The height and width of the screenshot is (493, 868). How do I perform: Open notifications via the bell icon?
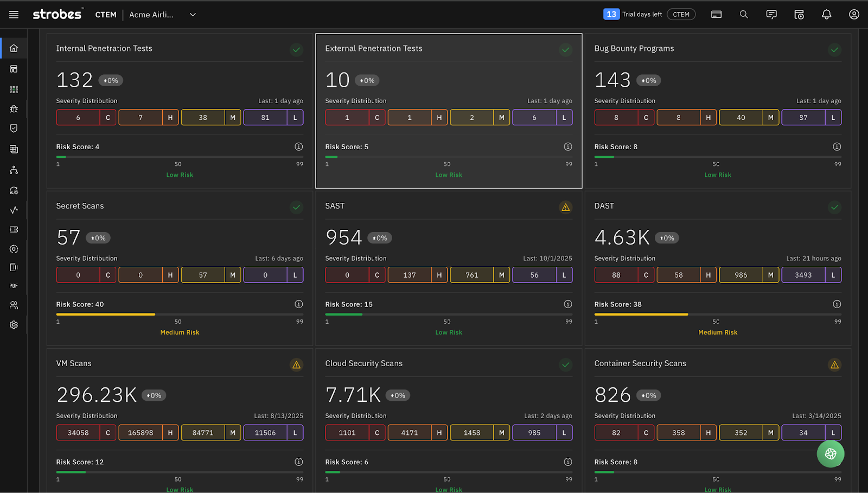click(x=826, y=14)
